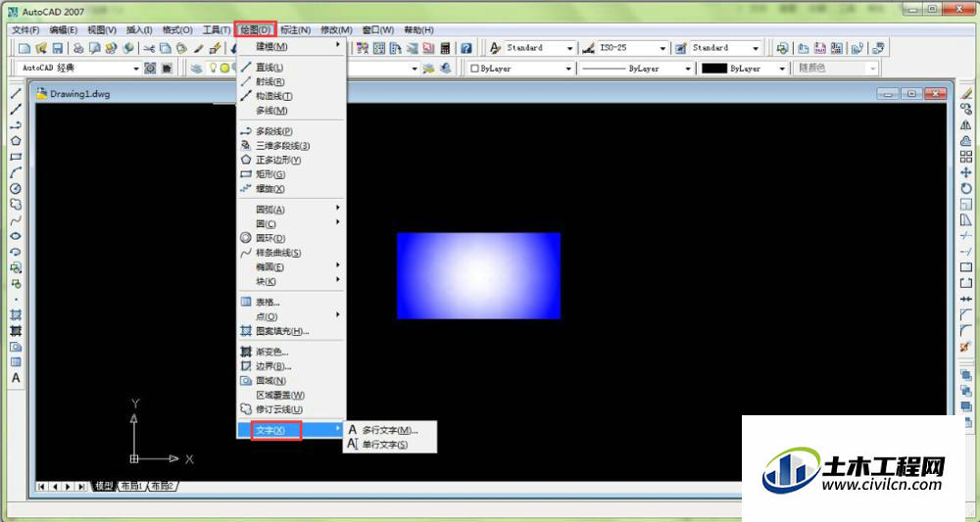Choose 图案填充(H)... in the Draw menu
Screen dimensions: 980x522
[291, 331]
